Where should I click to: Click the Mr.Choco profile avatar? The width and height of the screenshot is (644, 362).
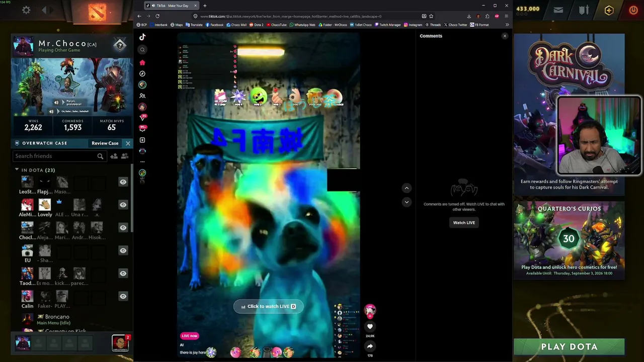(23, 46)
